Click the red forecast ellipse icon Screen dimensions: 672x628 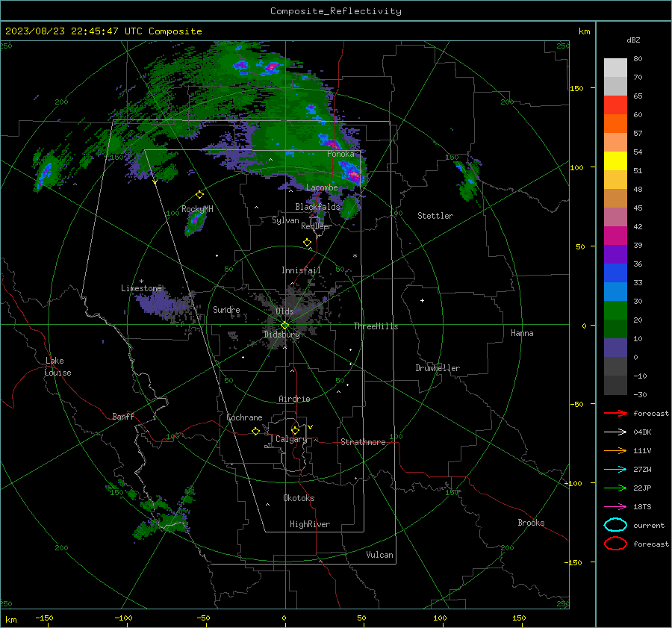click(x=615, y=544)
